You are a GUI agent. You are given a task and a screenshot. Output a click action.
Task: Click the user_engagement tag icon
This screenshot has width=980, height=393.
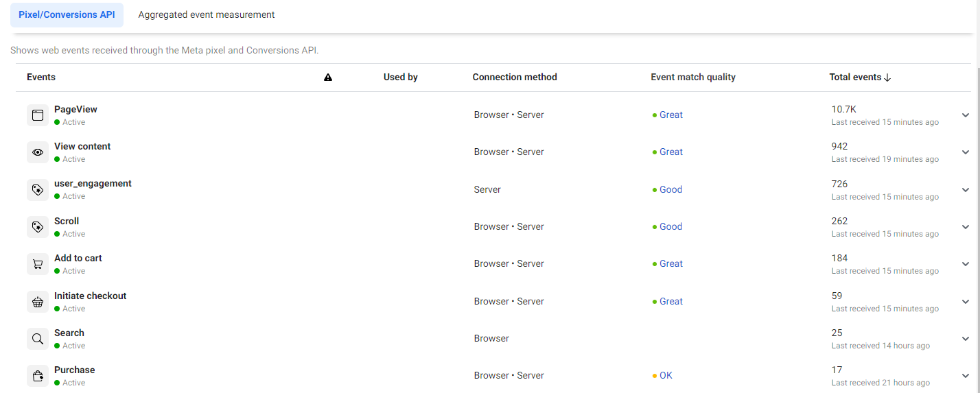38,190
